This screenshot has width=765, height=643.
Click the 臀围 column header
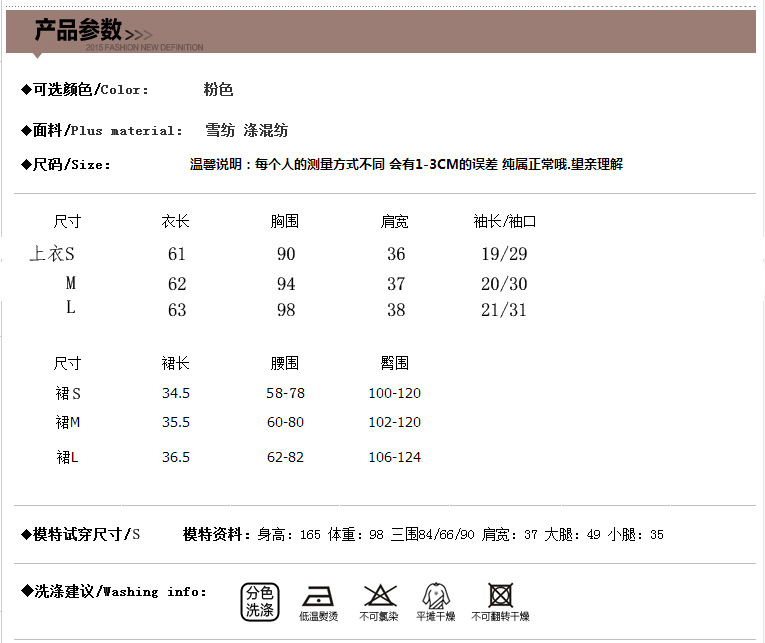tap(394, 363)
